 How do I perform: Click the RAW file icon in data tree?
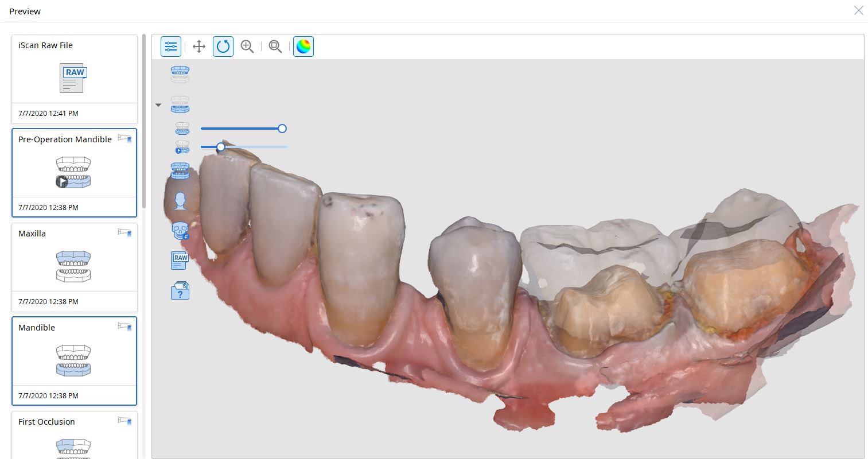[180, 260]
